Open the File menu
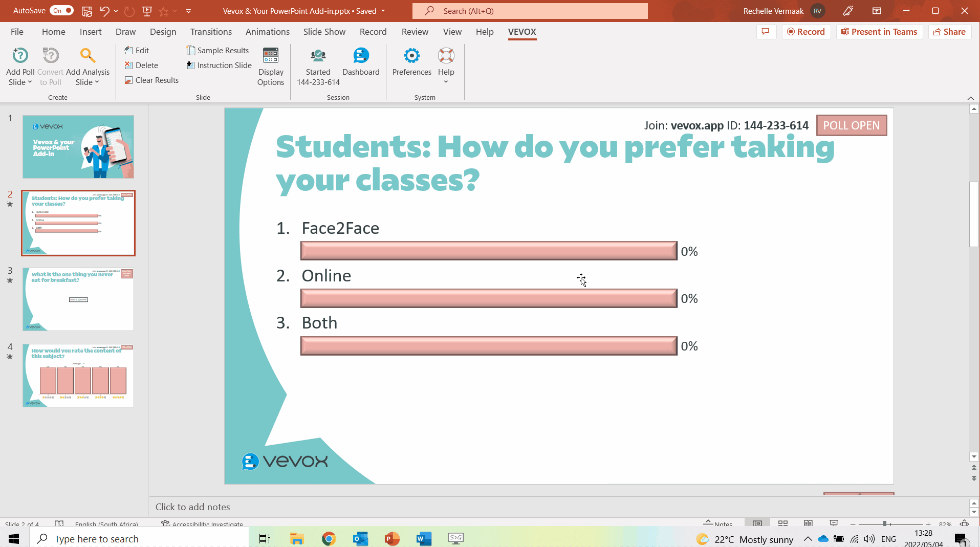The image size is (980, 547). coord(17,32)
